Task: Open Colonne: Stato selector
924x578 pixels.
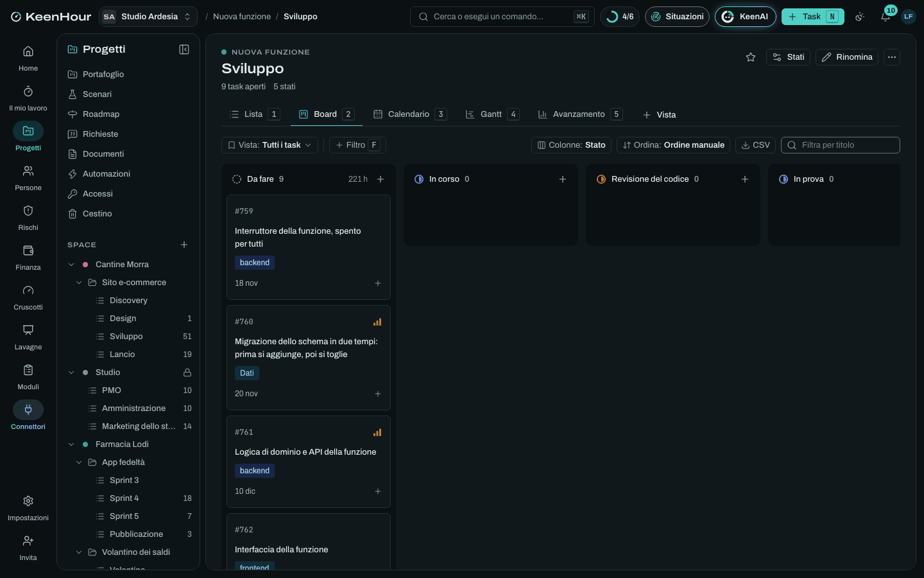Action: [x=571, y=145]
